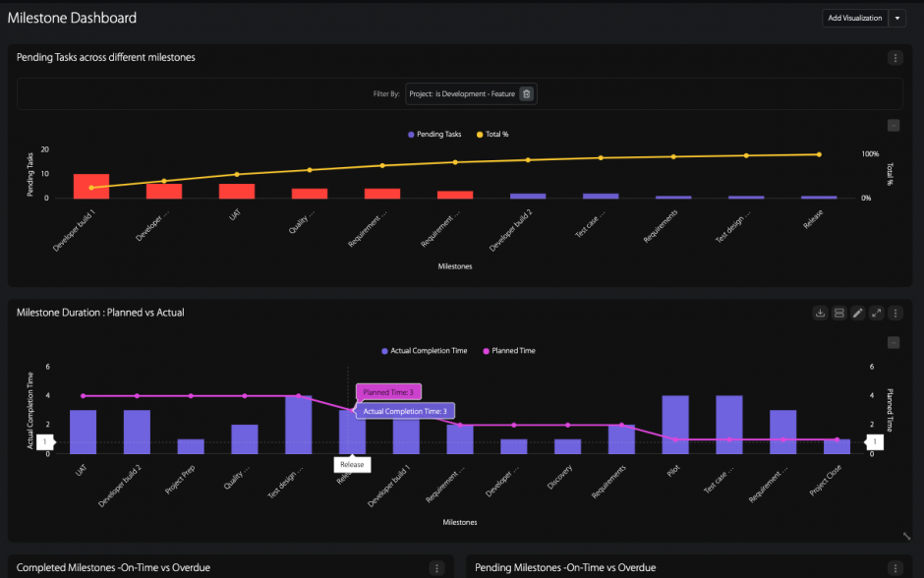Open options menu for Pending Milestones panel
The image size is (924, 578).
coord(896,567)
